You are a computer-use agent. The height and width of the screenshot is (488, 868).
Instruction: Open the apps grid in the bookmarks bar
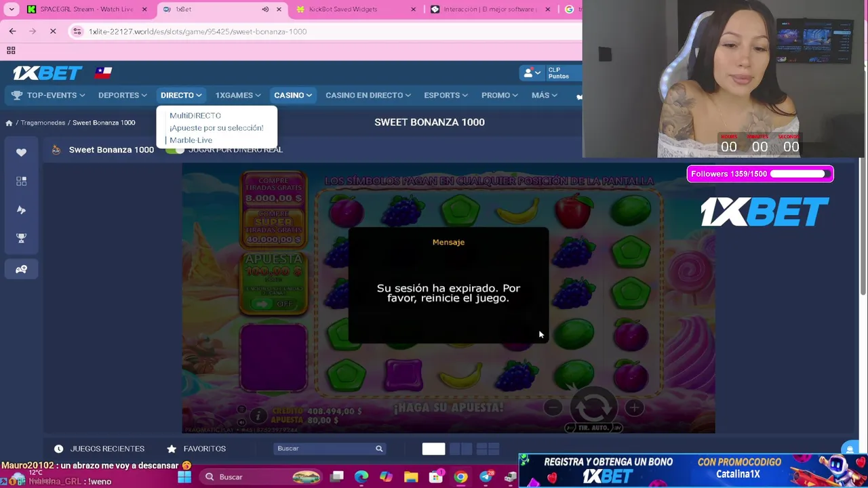tap(11, 50)
